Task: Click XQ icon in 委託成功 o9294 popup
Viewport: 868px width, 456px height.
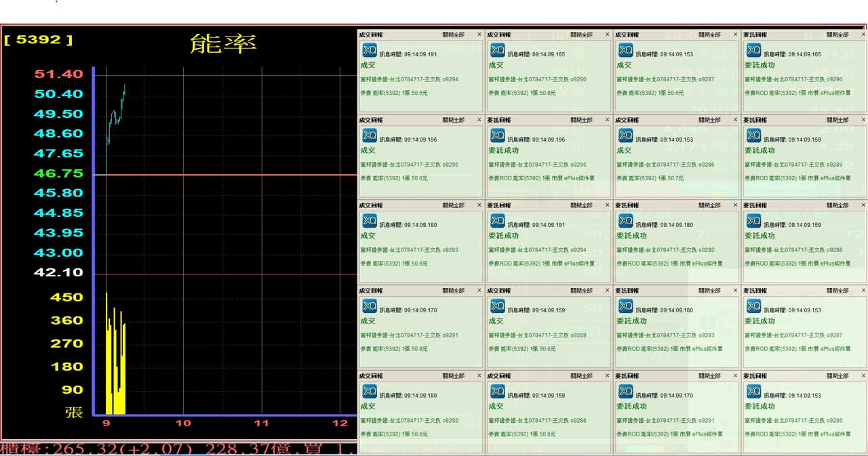Action: coord(498,221)
